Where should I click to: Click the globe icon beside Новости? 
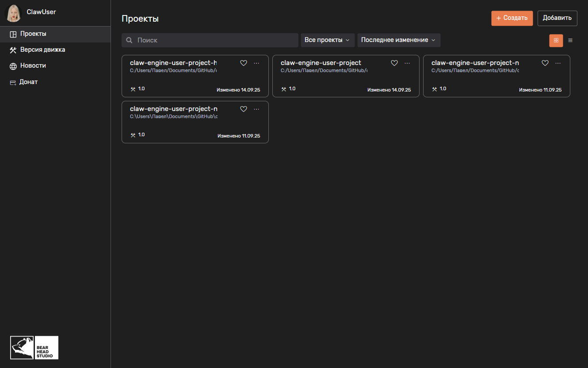click(x=13, y=66)
